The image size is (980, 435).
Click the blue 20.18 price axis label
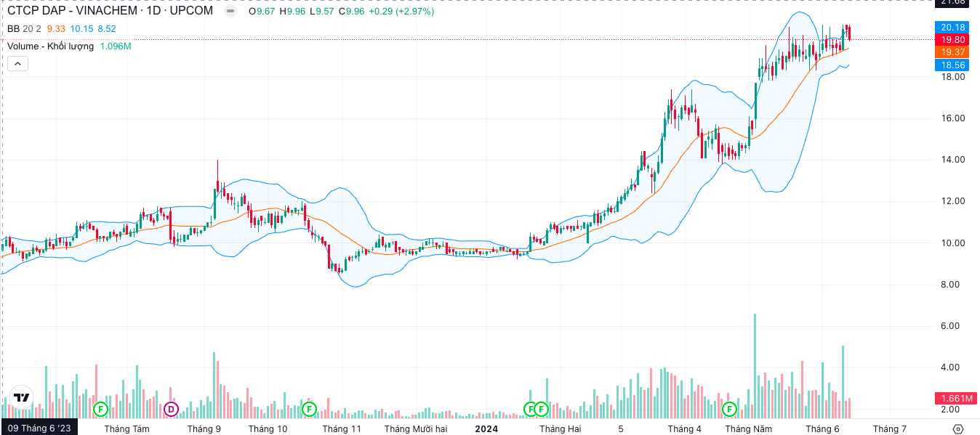click(953, 27)
